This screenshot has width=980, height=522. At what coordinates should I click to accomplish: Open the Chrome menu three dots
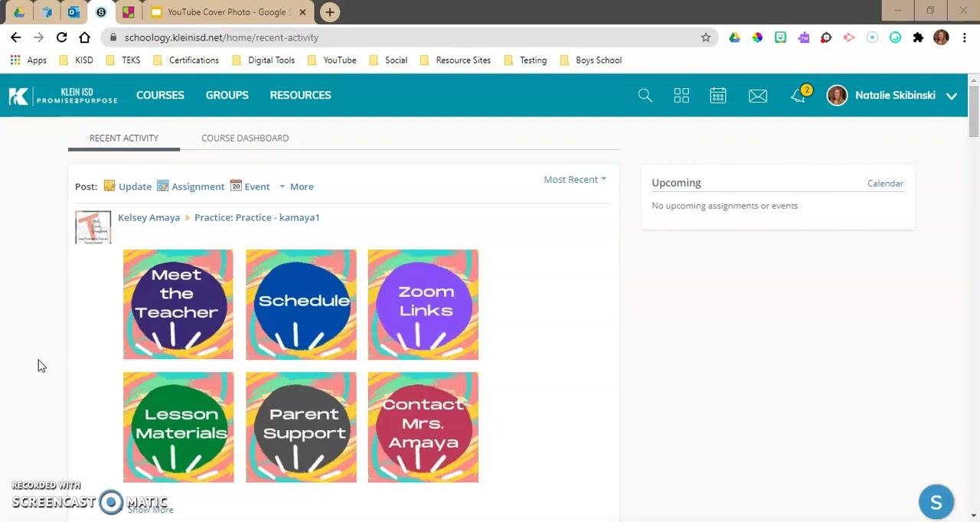pos(964,38)
